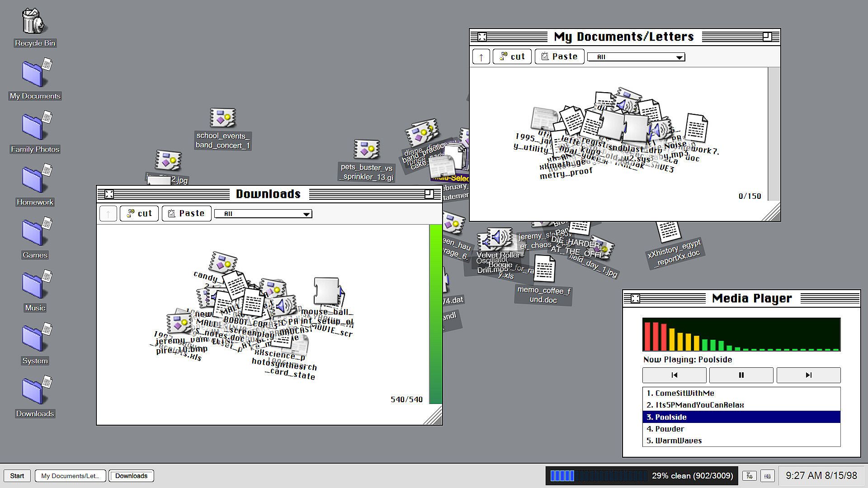The image size is (868, 488).
Task: Click the gray capacity bar in Letters window
Action: tap(774, 134)
